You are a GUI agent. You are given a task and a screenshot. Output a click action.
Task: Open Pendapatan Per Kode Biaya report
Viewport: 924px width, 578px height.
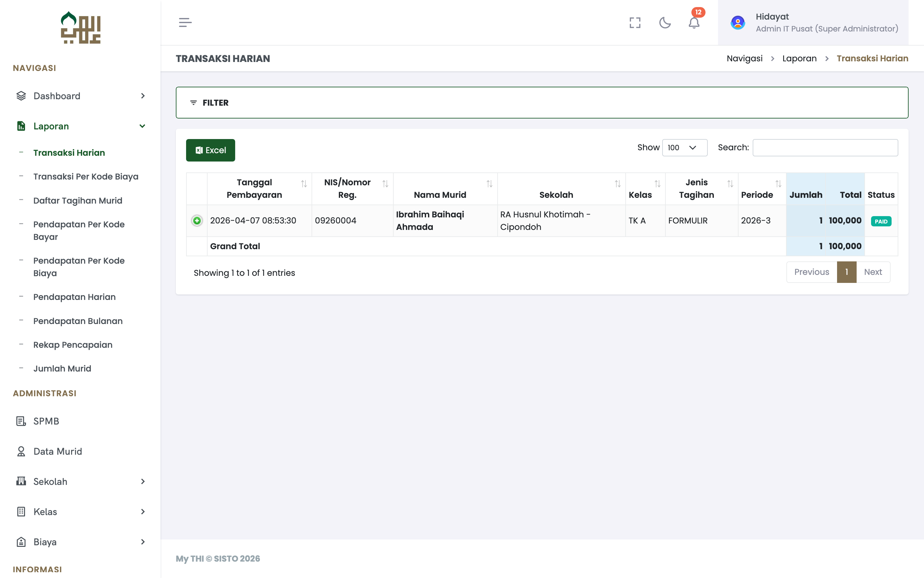tap(79, 267)
